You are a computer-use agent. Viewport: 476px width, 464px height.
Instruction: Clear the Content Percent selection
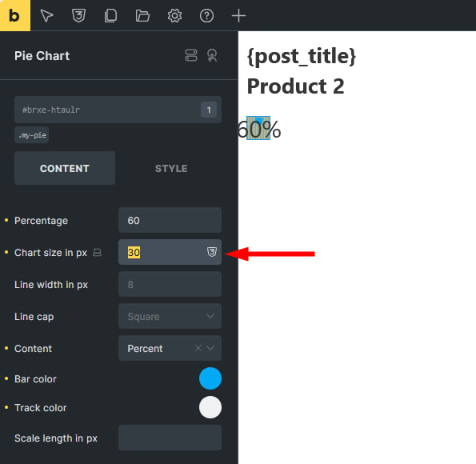coord(198,348)
